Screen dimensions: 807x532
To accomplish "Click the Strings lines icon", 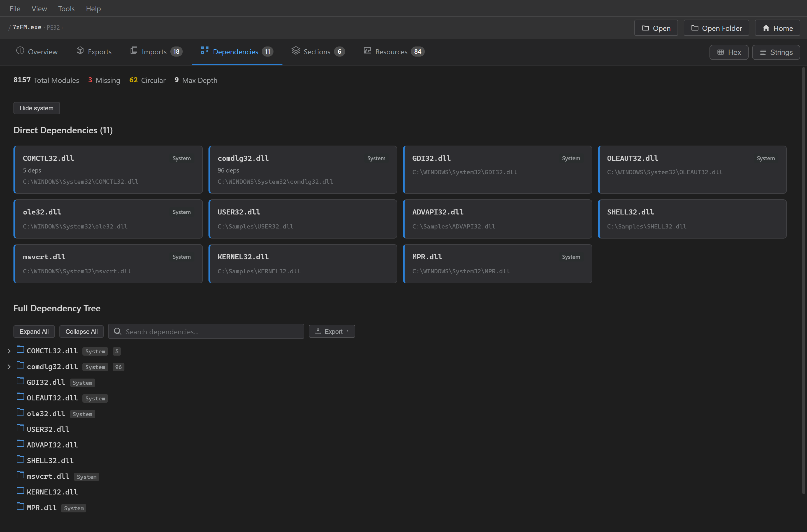I will point(763,52).
